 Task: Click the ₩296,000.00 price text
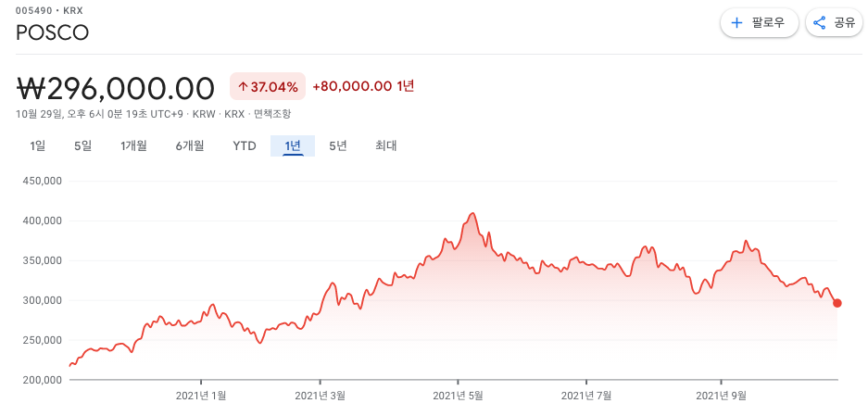tap(116, 87)
